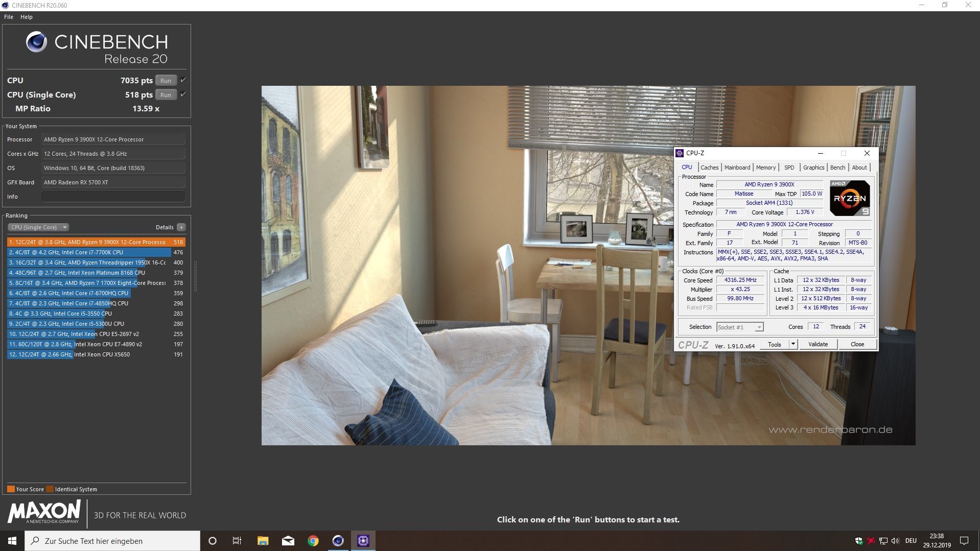Switch to the SPD tab in CPU-Z
The height and width of the screenshot is (551, 980).
(x=789, y=167)
